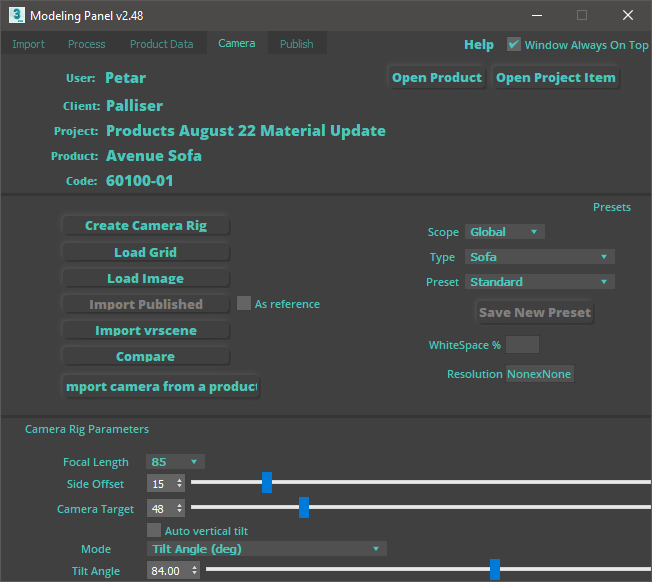Click the Camera Target spinner arrows
Screen dimensions: 652x582
tap(179, 508)
